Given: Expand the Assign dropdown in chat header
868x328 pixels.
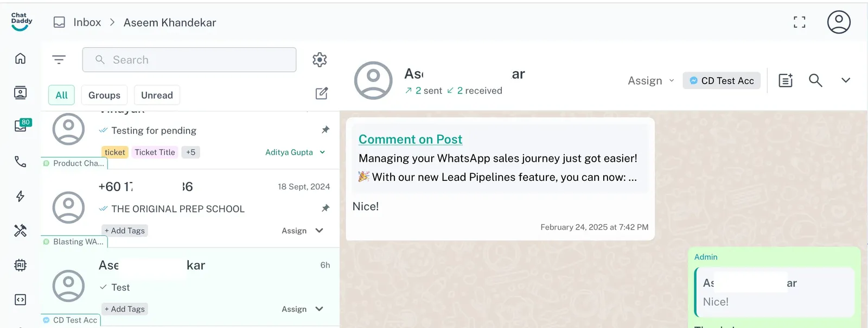Looking at the screenshot, I should click(x=650, y=81).
